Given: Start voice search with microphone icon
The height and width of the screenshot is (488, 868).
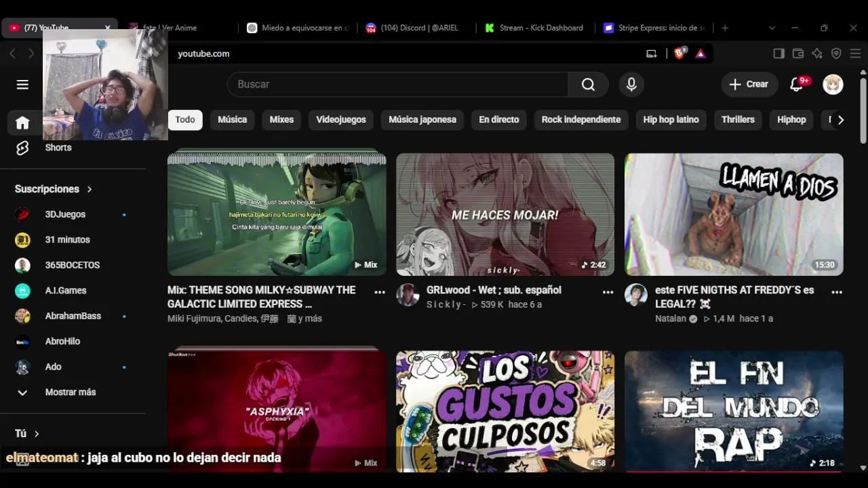Looking at the screenshot, I should pyautogui.click(x=631, y=84).
